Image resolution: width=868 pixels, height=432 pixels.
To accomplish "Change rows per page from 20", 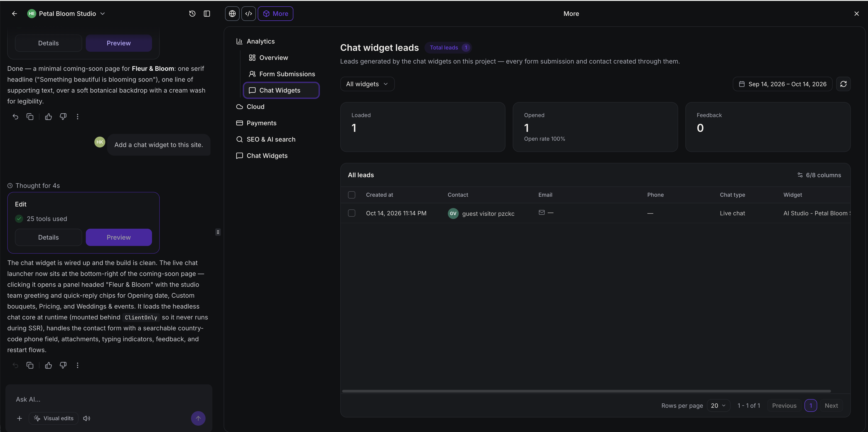I will 718,405.
